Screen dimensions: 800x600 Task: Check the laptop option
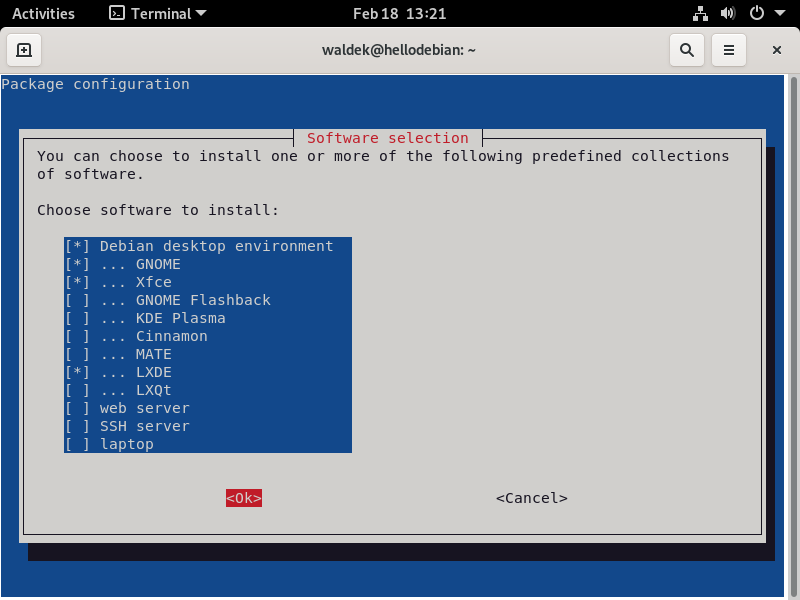coord(208,444)
